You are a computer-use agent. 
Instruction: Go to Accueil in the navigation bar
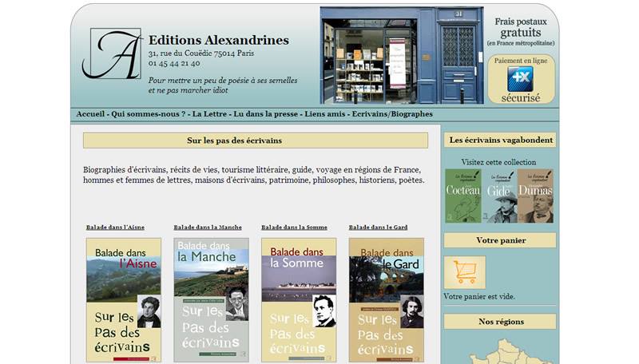tap(90, 114)
